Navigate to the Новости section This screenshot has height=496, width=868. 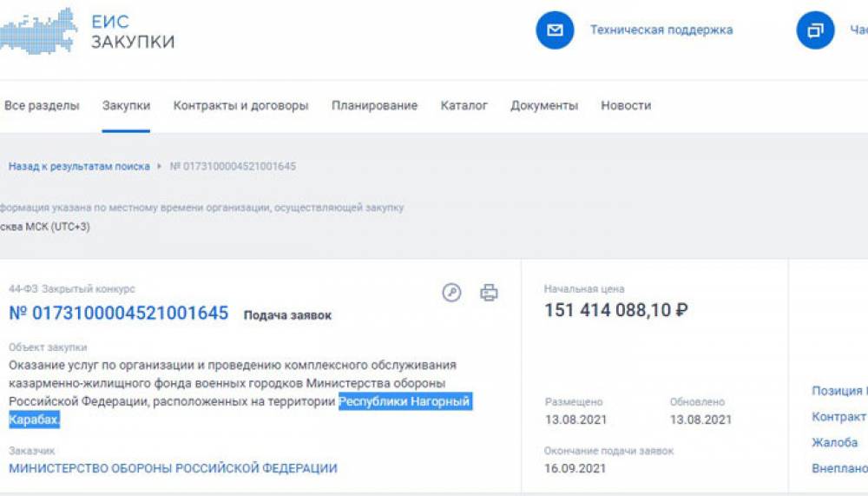(x=626, y=106)
